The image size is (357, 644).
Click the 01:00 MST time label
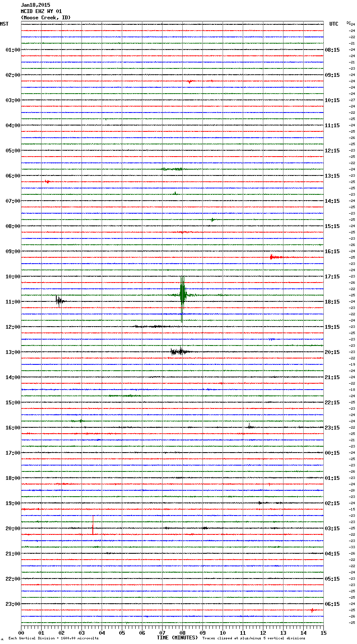[13, 50]
